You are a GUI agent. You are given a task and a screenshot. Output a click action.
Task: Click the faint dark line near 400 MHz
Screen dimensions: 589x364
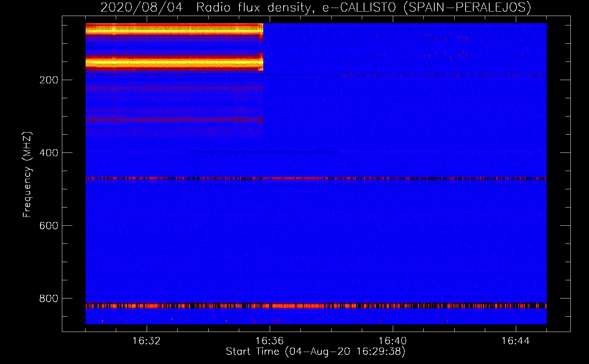262,152
